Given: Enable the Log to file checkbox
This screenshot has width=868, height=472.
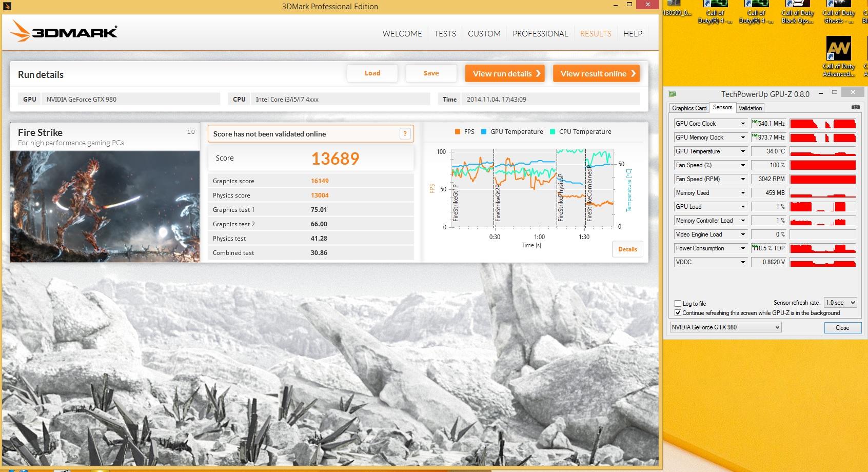Looking at the screenshot, I should [678, 303].
